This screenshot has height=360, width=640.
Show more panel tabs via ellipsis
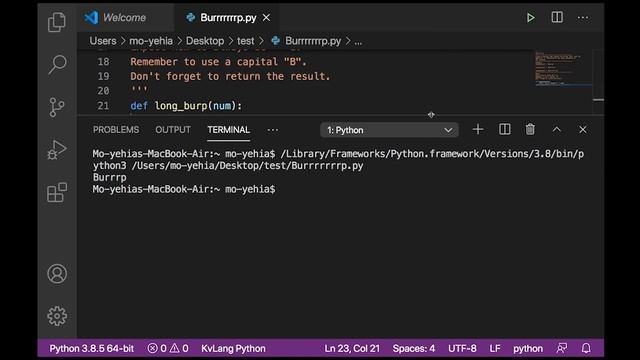click(273, 130)
